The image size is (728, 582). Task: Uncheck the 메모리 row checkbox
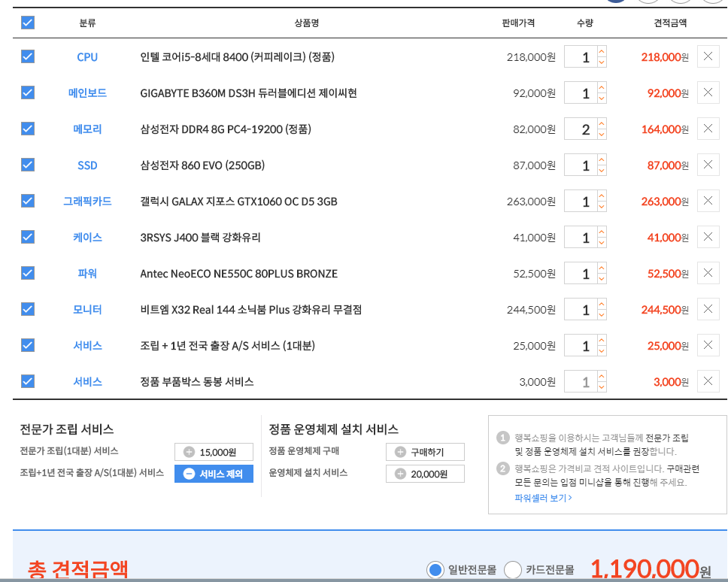(x=28, y=129)
